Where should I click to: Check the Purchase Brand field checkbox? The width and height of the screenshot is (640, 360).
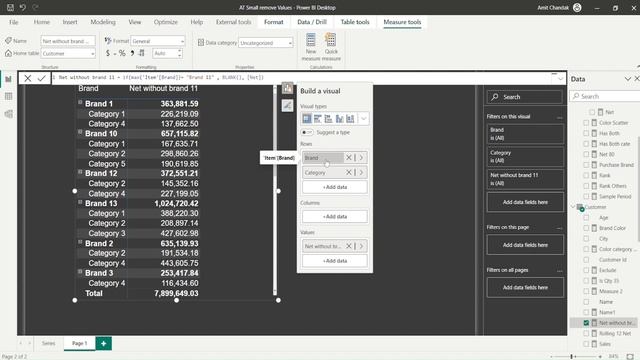(586, 165)
